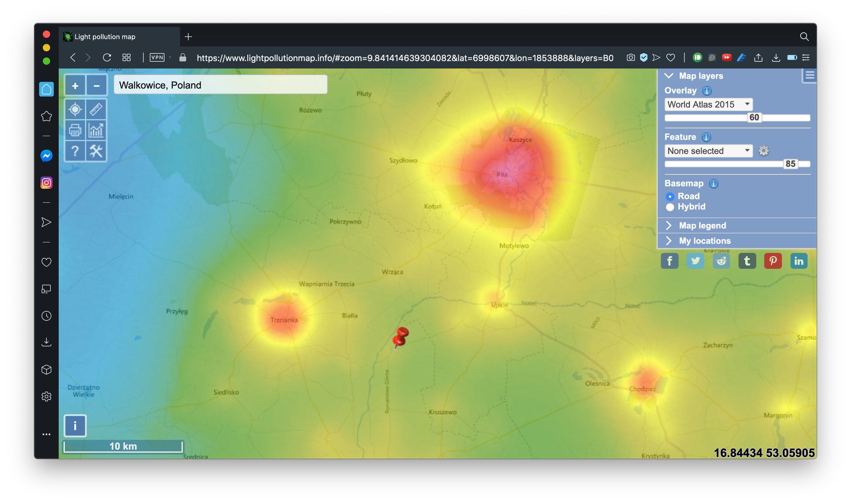Expand the Map legend section
Image resolution: width=851 pixels, height=504 pixels.
pos(702,225)
